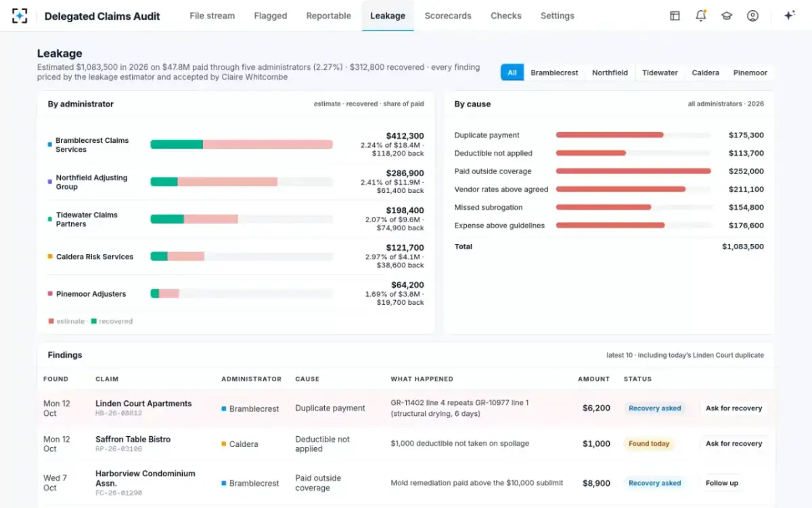Click the $412,300 estimate value
The image size is (812, 508).
coord(405,136)
